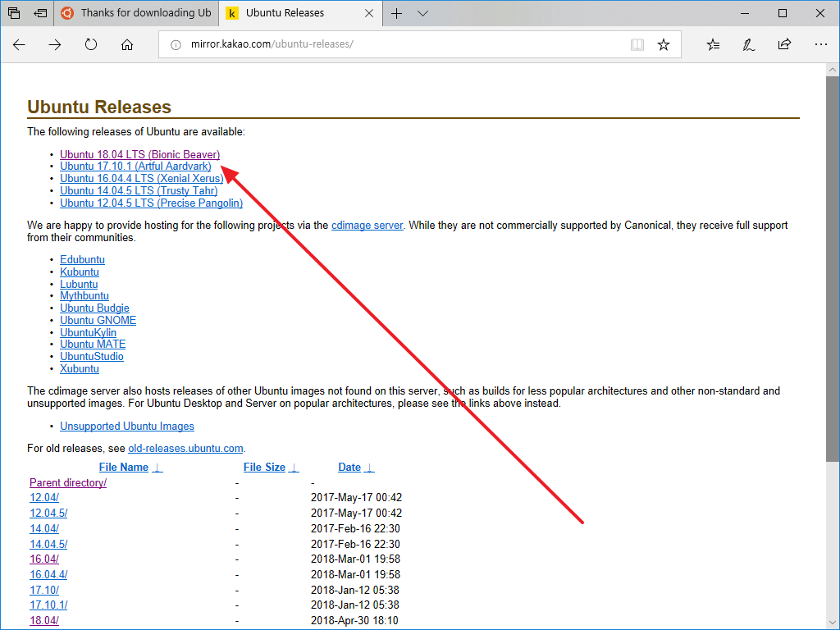Add page to favorites star
840x630 pixels.
664,44
